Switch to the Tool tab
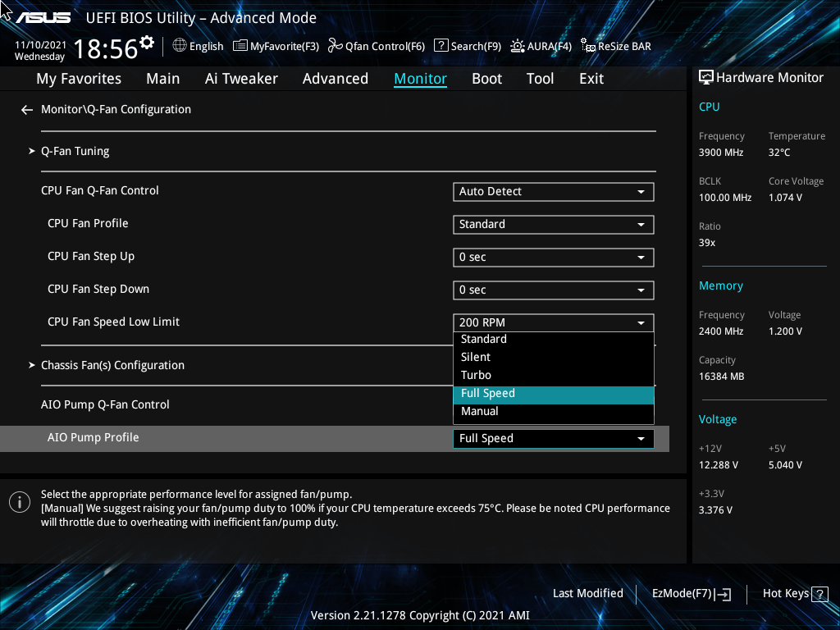The height and width of the screenshot is (630, 840). pos(540,79)
